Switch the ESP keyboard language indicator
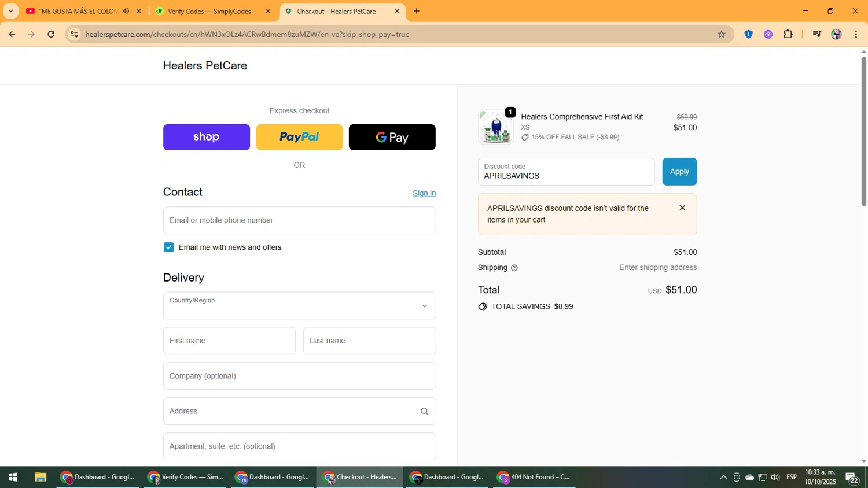The height and width of the screenshot is (488, 868). coord(792,477)
